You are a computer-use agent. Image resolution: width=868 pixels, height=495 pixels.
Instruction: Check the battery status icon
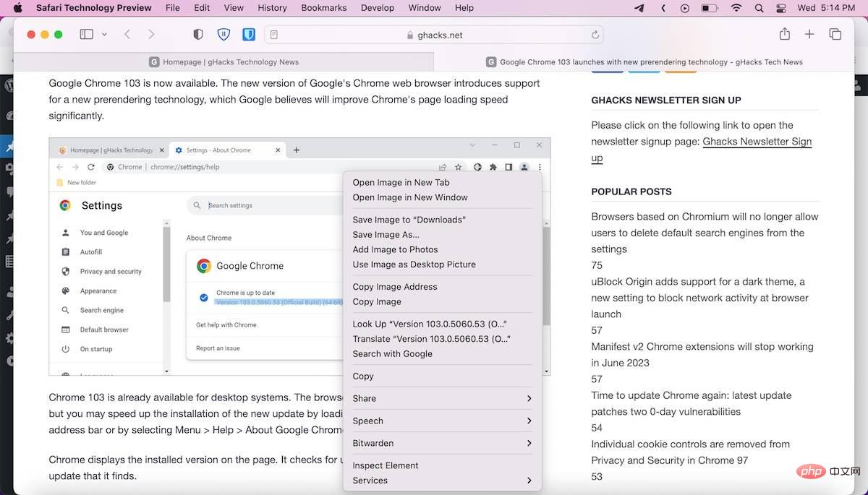tap(710, 8)
